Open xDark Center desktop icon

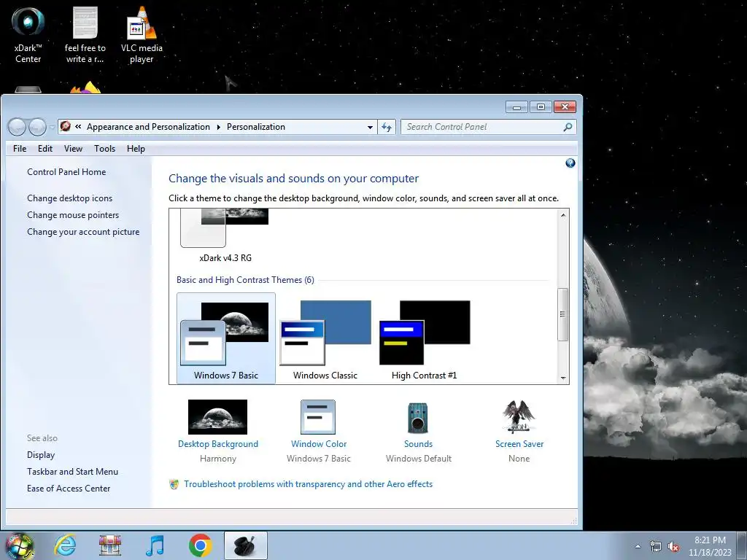tap(28, 35)
